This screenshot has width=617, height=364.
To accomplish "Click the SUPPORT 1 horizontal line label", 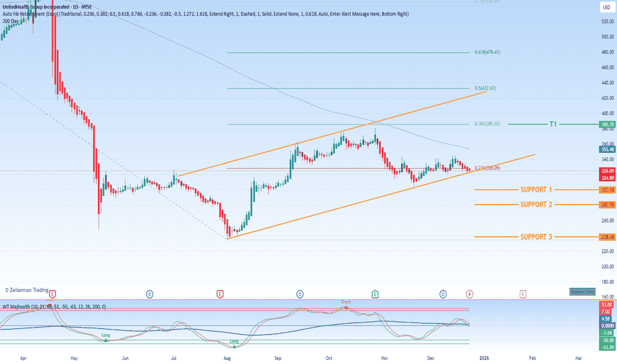I will tap(536, 189).
